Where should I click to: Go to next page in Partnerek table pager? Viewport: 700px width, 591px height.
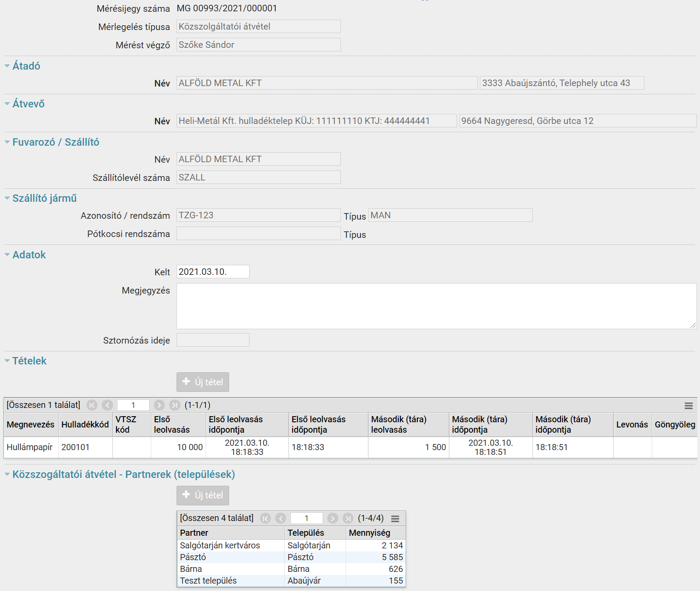pos(333,518)
